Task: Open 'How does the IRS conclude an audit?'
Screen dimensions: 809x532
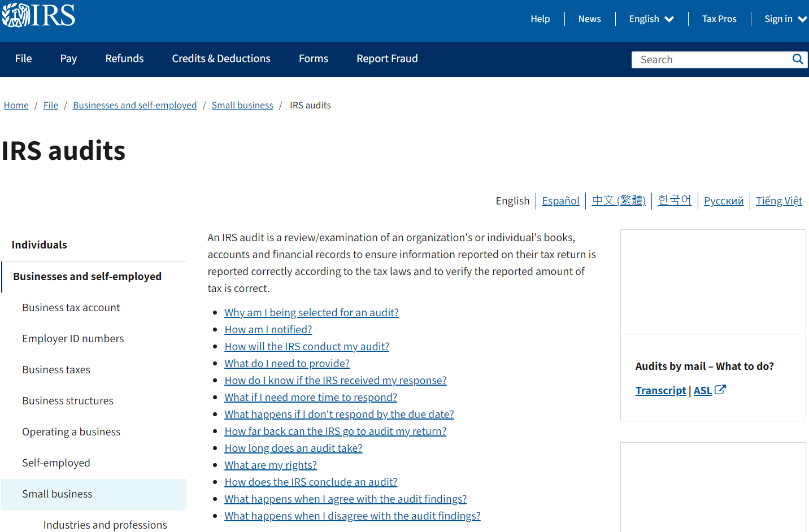Action: [x=311, y=482]
